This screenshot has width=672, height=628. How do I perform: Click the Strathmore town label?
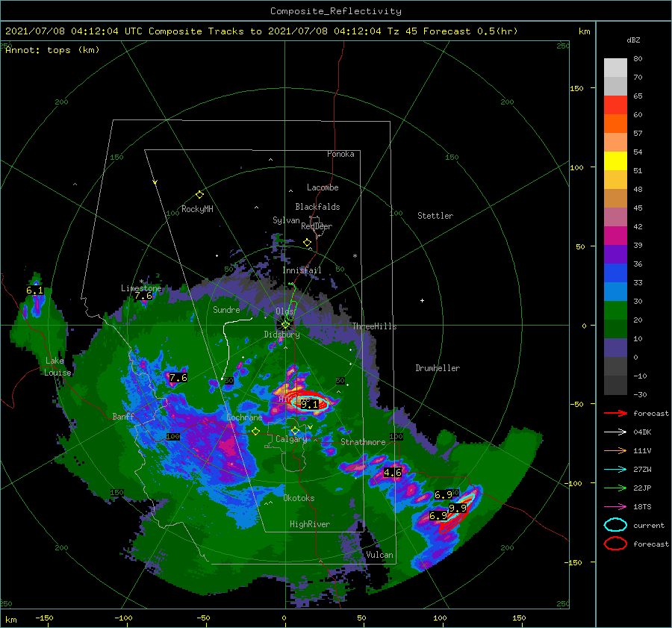point(363,442)
